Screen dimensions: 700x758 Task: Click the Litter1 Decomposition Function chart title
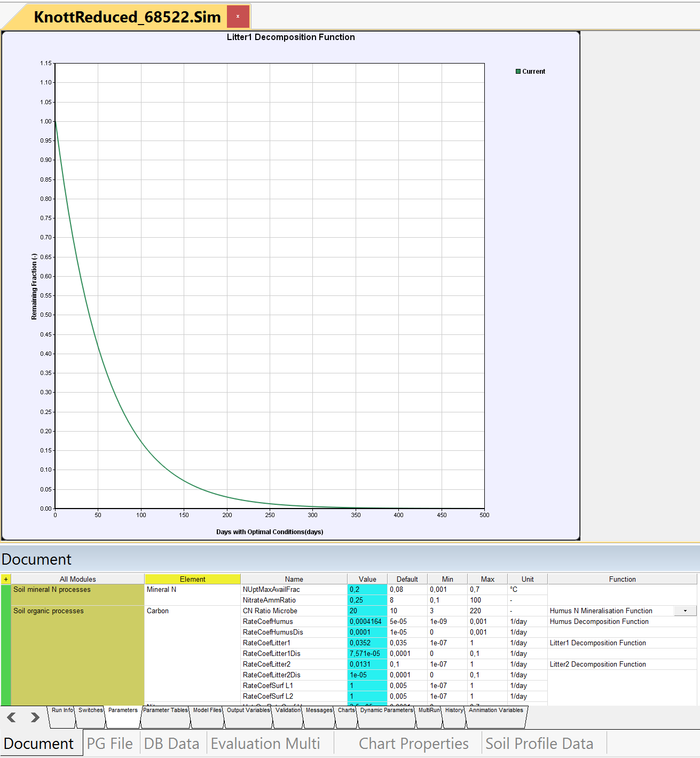[x=290, y=37]
